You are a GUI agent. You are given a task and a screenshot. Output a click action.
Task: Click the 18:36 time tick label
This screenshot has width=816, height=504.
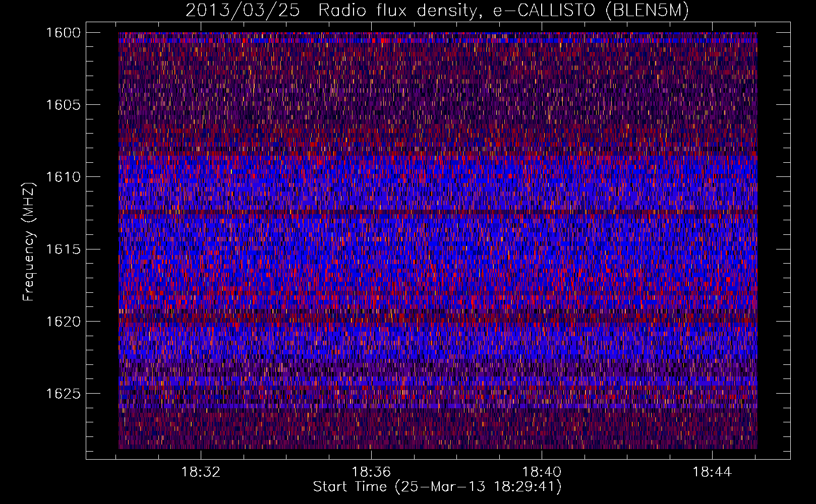coord(371,472)
